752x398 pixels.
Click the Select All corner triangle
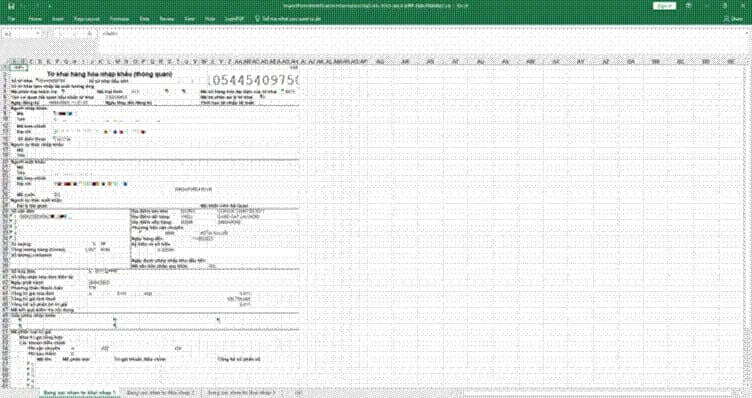click(5, 61)
